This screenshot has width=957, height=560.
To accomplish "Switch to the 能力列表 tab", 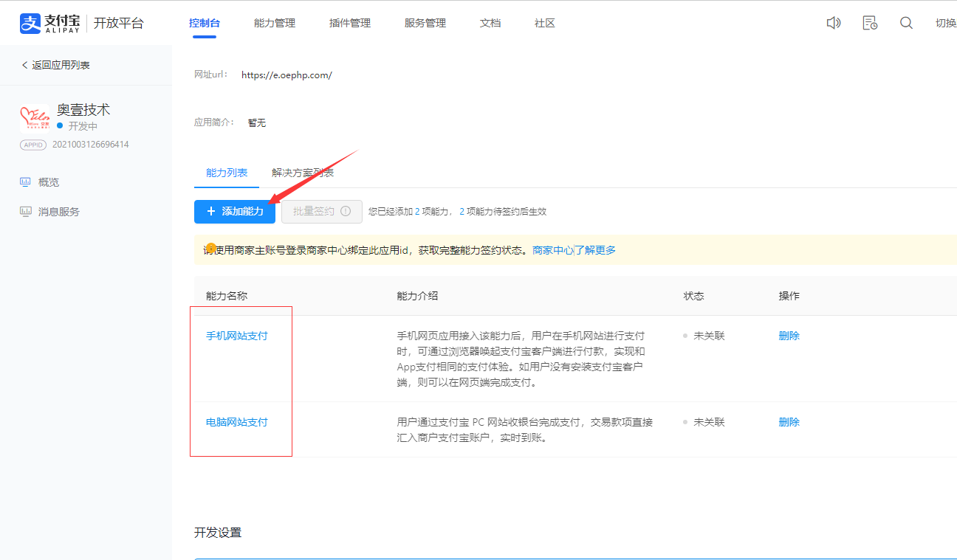I will tap(227, 173).
